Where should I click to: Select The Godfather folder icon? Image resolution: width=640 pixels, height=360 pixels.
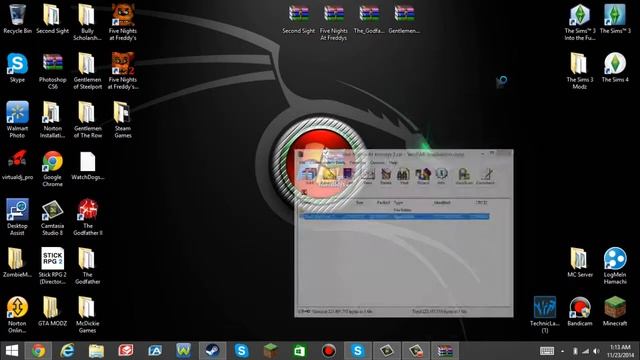pyautogui.click(x=87, y=266)
